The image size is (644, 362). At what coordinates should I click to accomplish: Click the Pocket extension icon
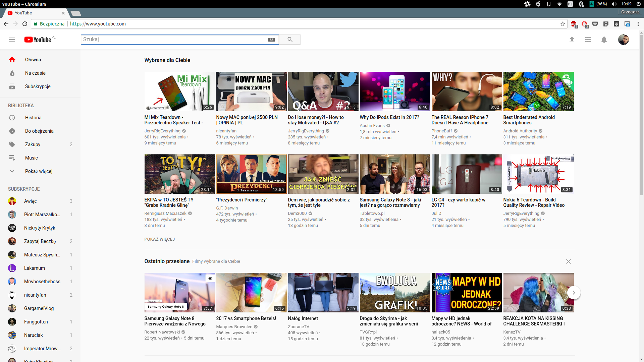[595, 24]
